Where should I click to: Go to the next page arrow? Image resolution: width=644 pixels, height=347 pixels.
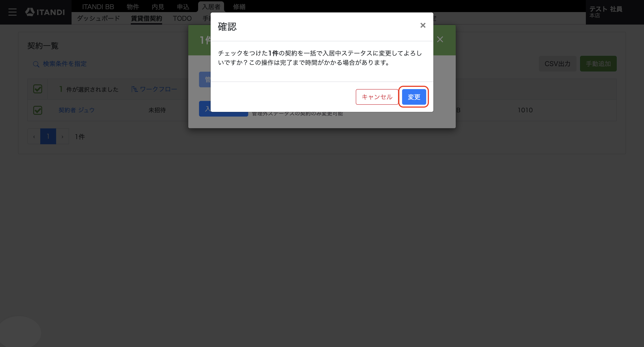[x=63, y=136]
